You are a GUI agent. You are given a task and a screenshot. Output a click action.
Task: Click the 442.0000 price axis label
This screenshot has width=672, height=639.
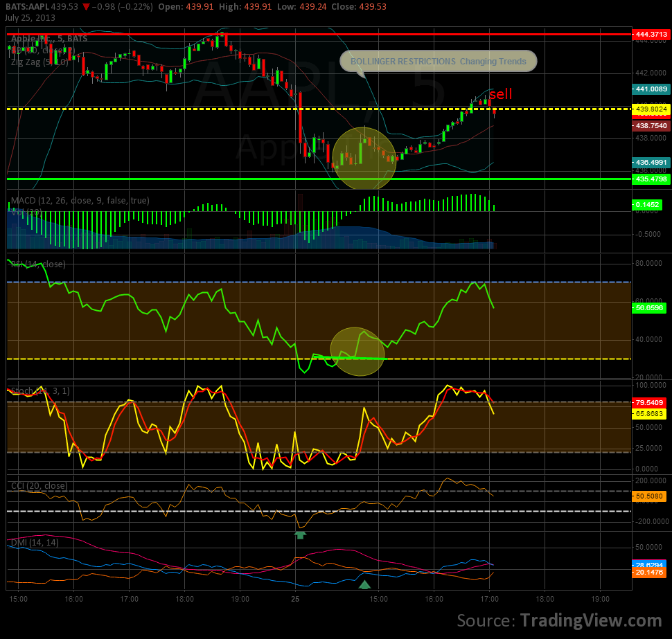pos(651,73)
